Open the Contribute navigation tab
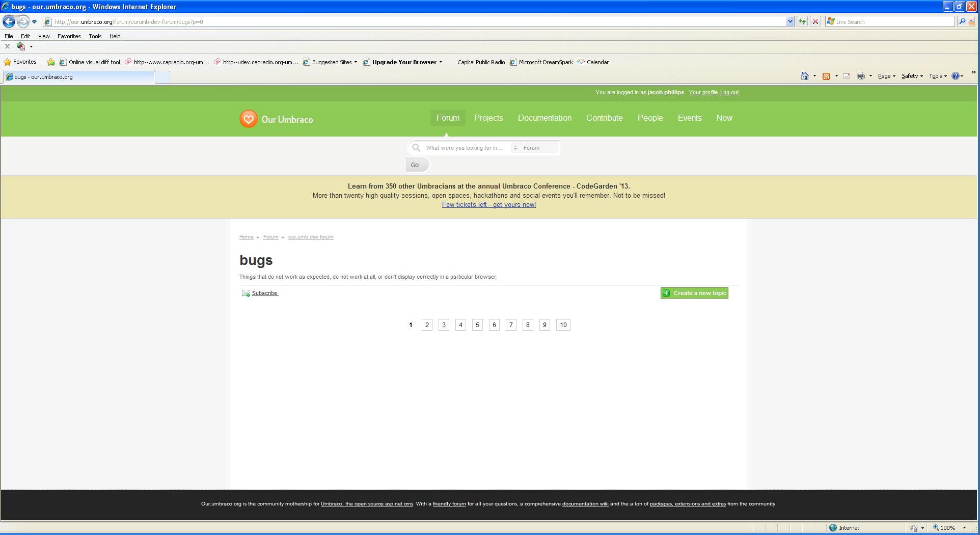This screenshot has width=980, height=535. pos(604,118)
